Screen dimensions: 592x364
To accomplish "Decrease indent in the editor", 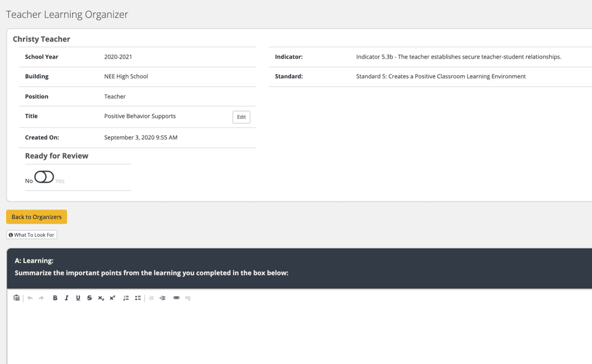I will point(151,298).
